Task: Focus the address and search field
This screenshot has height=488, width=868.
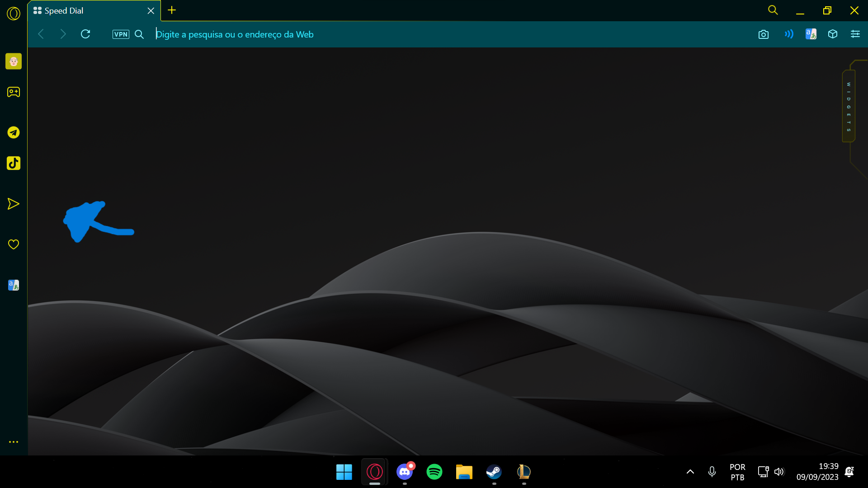Action: (448, 34)
